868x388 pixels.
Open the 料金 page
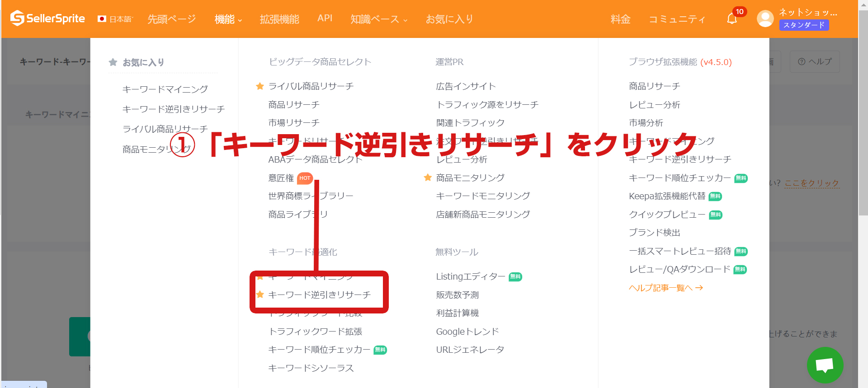(x=620, y=19)
